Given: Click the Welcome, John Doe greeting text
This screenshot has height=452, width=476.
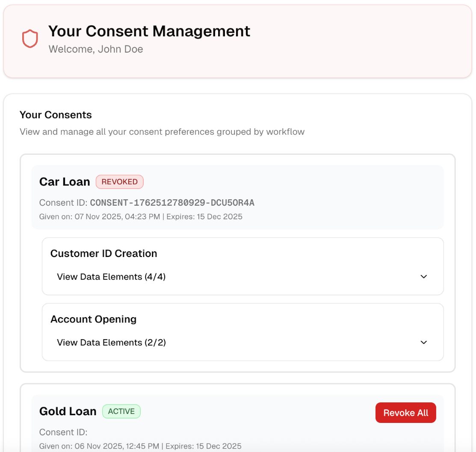Looking at the screenshot, I should click(x=95, y=49).
